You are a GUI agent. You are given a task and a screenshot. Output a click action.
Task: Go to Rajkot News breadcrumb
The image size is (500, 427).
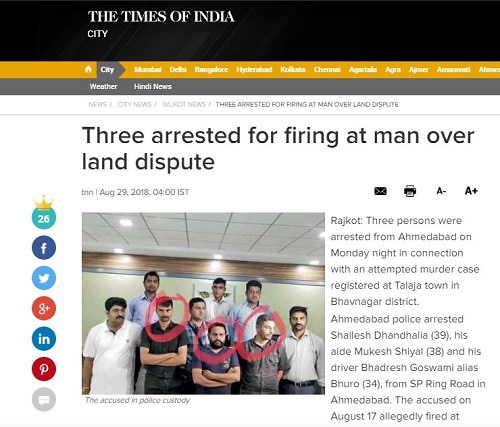coord(184,104)
